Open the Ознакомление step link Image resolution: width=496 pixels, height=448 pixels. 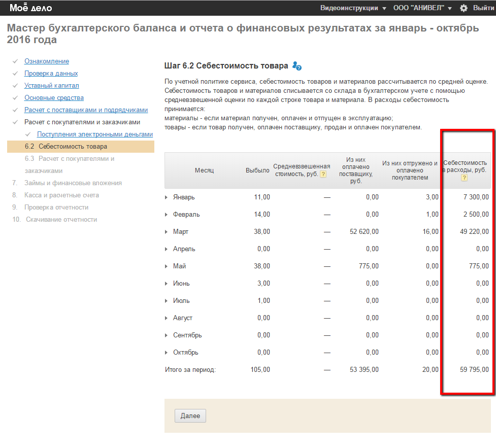[47, 61]
